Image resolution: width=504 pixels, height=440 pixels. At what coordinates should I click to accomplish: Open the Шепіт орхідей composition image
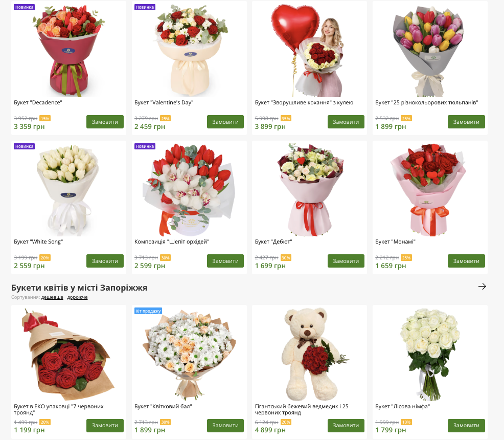(x=189, y=190)
